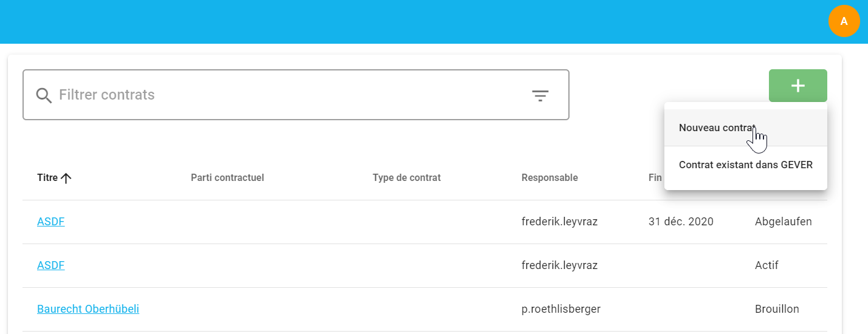Open the second ASDF contract link
This screenshot has width=868, height=334.
pos(51,265)
